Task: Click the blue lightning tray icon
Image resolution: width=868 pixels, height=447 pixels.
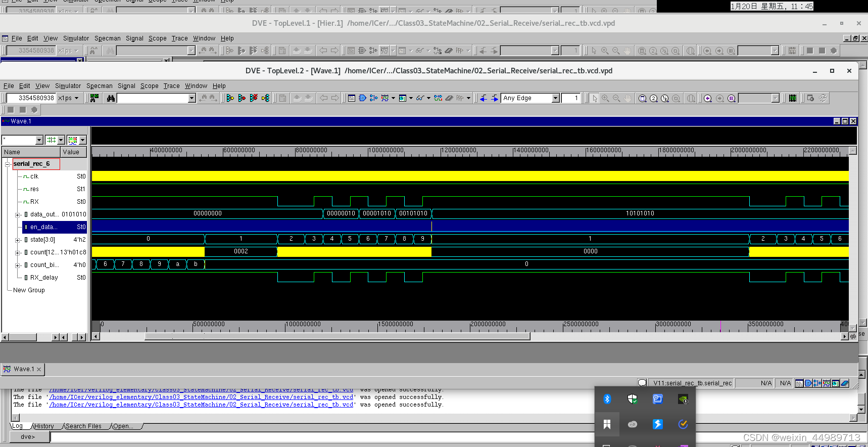Action: (x=657, y=424)
